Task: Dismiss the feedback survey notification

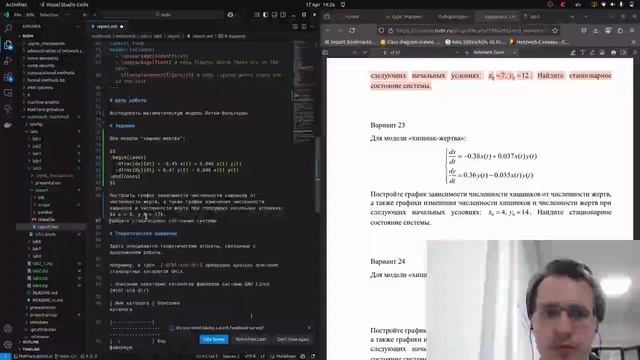Action: 309,328
